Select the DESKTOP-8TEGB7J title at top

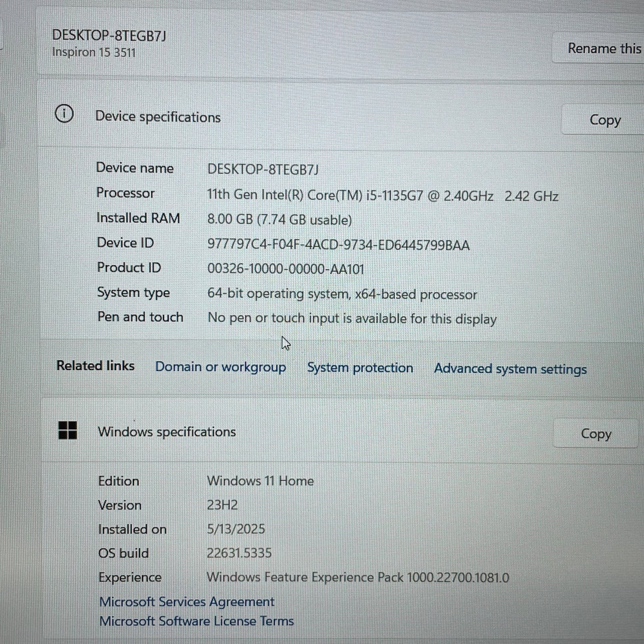tap(109, 36)
